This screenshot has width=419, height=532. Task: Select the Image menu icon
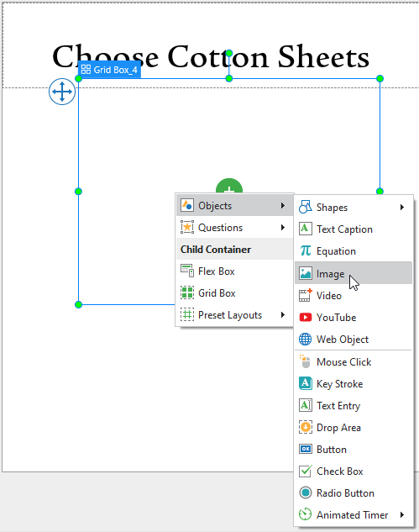305,273
